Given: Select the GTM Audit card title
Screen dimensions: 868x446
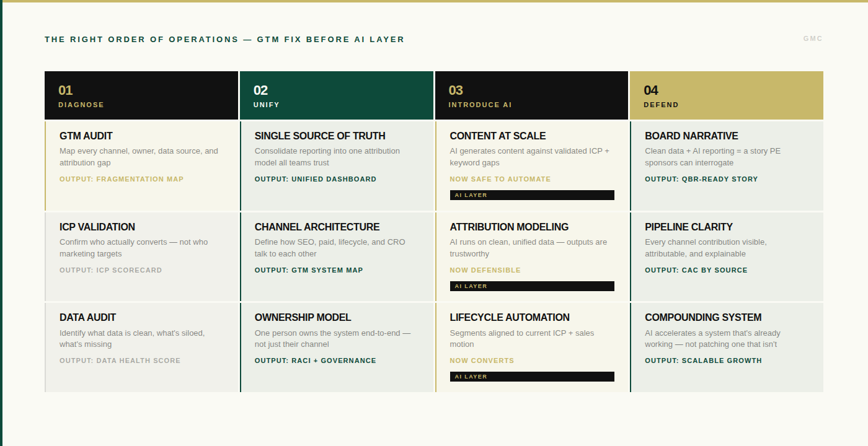Looking at the screenshot, I should coord(86,136).
